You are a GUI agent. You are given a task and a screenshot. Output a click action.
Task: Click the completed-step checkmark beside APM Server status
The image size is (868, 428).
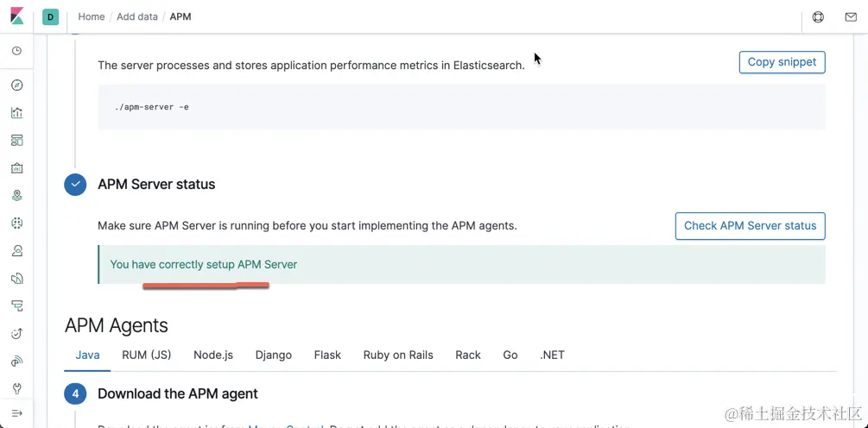[x=75, y=185]
